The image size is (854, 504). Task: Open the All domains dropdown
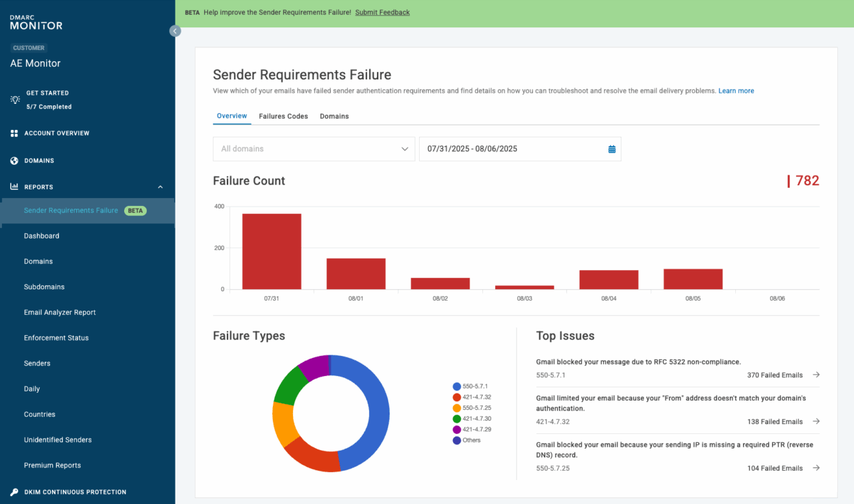pyautogui.click(x=314, y=149)
